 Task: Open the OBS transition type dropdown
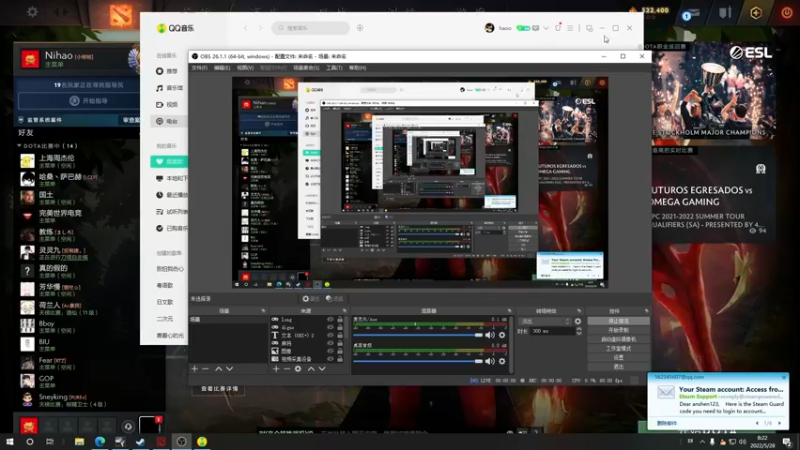pos(544,321)
